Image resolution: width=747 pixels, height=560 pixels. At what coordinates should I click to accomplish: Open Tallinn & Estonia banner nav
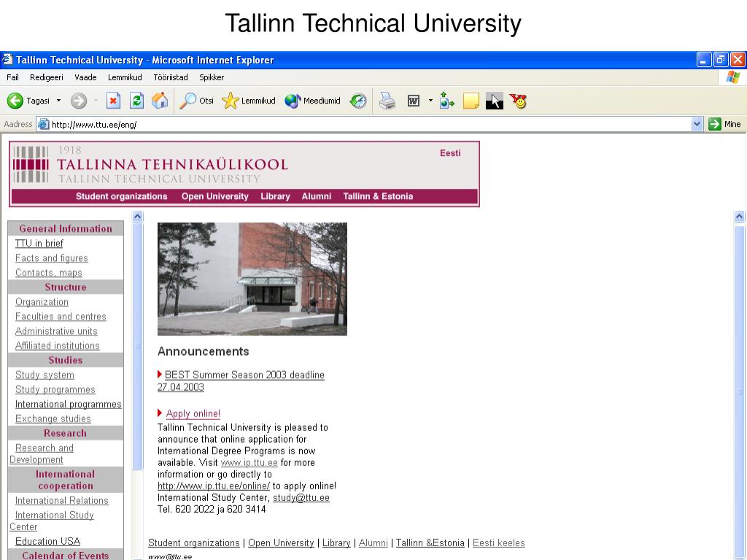click(378, 196)
